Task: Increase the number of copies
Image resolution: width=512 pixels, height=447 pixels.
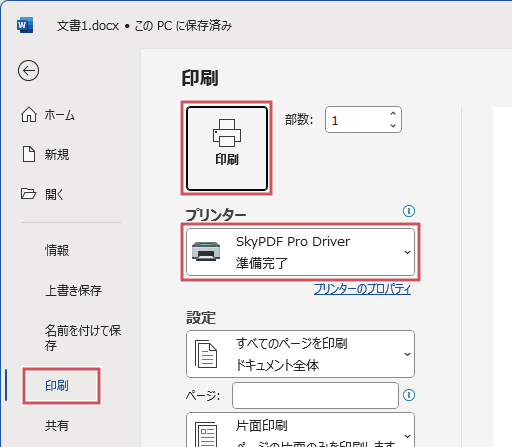Action: [x=393, y=114]
